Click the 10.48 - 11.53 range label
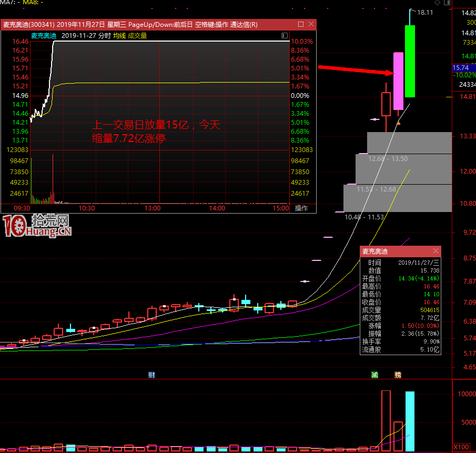476x453 pixels. coord(364,217)
